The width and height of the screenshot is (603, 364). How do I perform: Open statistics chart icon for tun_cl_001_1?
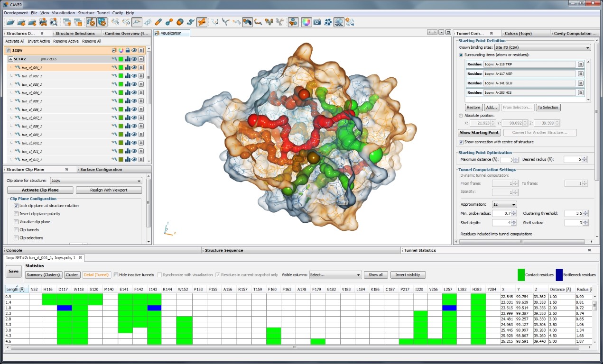[x=128, y=68]
